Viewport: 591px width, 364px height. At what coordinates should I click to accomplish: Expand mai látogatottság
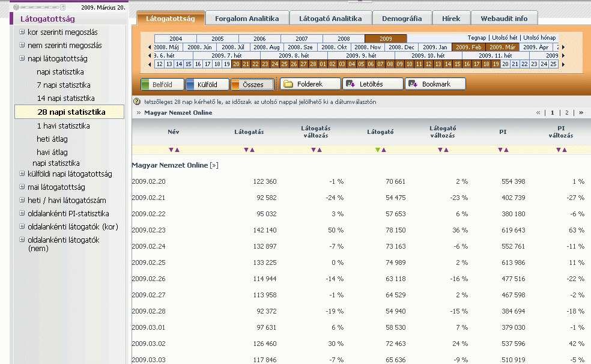[x=22, y=187]
